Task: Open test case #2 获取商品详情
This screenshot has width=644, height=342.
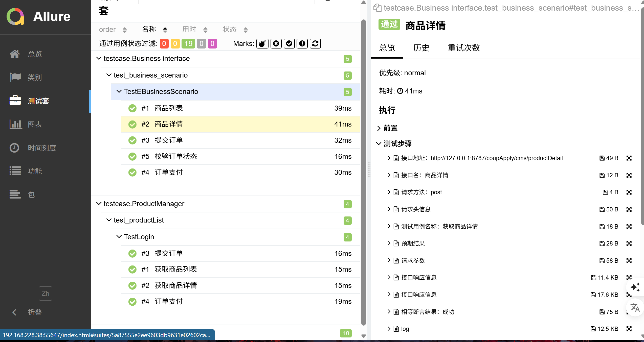Action: click(240, 285)
